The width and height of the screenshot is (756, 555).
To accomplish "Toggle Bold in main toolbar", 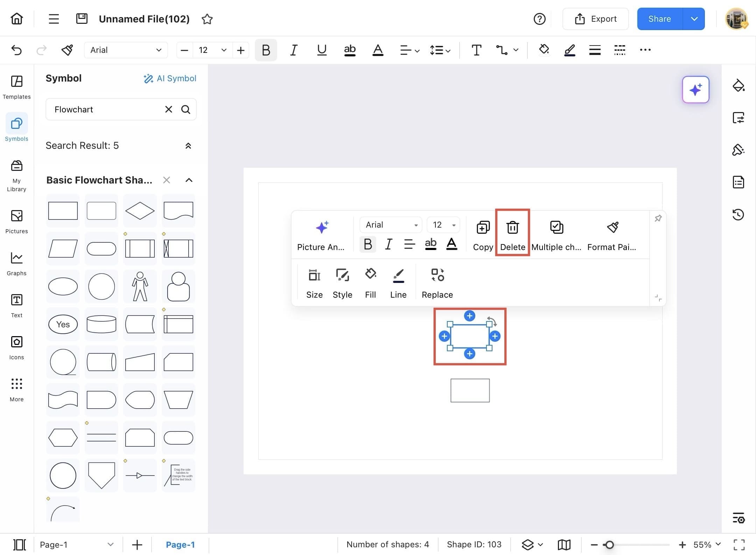I will pyautogui.click(x=266, y=50).
